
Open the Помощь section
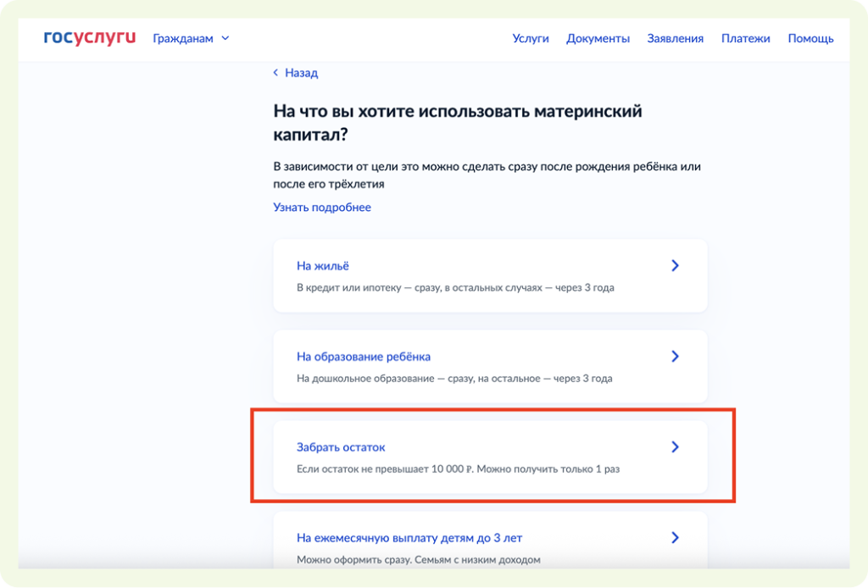(810, 38)
